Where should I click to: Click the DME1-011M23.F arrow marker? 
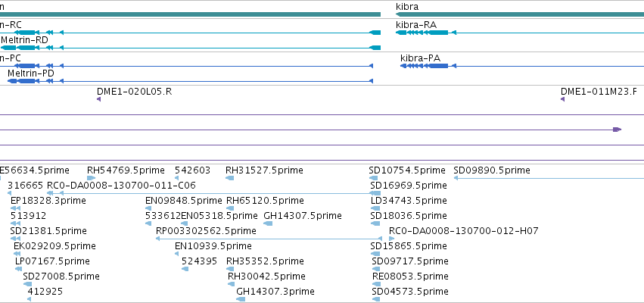pos(562,99)
